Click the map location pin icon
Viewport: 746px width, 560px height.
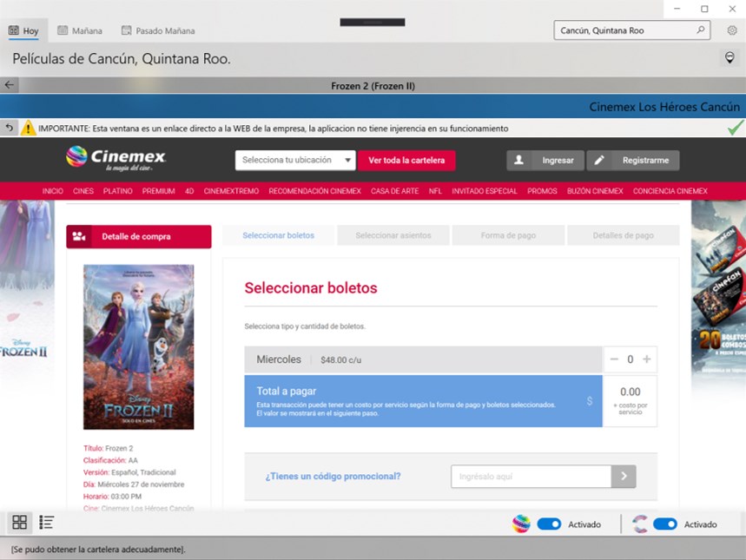729,58
